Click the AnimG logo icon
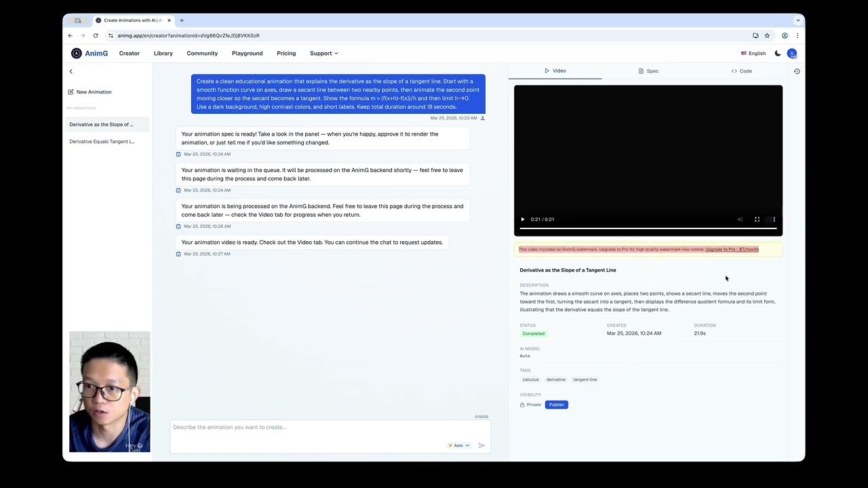This screenshot has height=488, width=868. 77,54
